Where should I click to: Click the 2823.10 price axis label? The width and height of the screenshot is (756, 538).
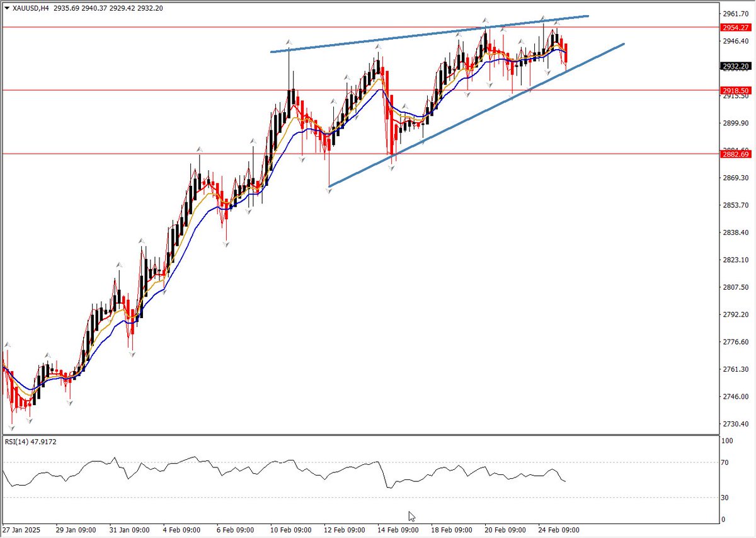735,260
